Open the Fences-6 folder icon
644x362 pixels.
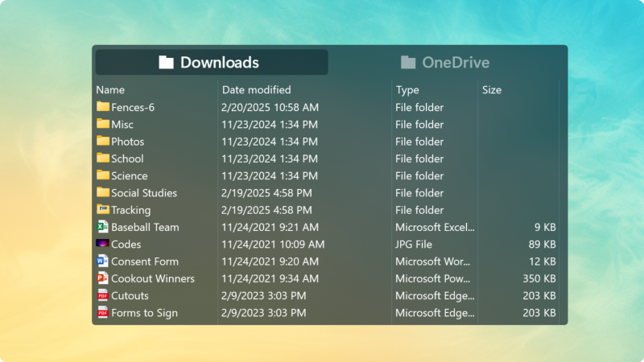point(103,107)
